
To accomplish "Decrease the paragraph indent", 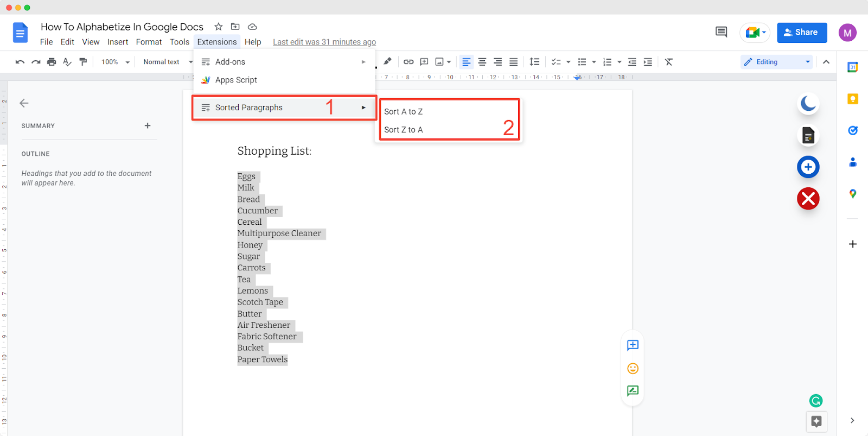I will [x=632, y=62].
